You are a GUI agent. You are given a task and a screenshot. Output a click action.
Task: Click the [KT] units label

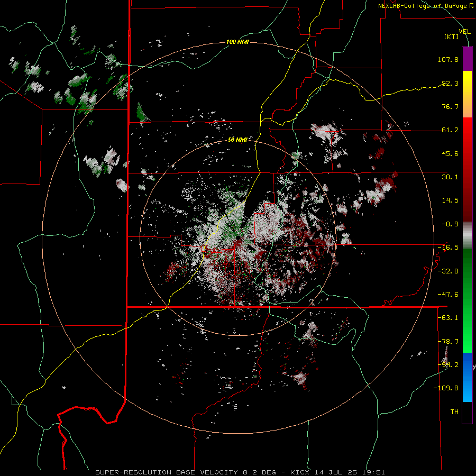452,36
